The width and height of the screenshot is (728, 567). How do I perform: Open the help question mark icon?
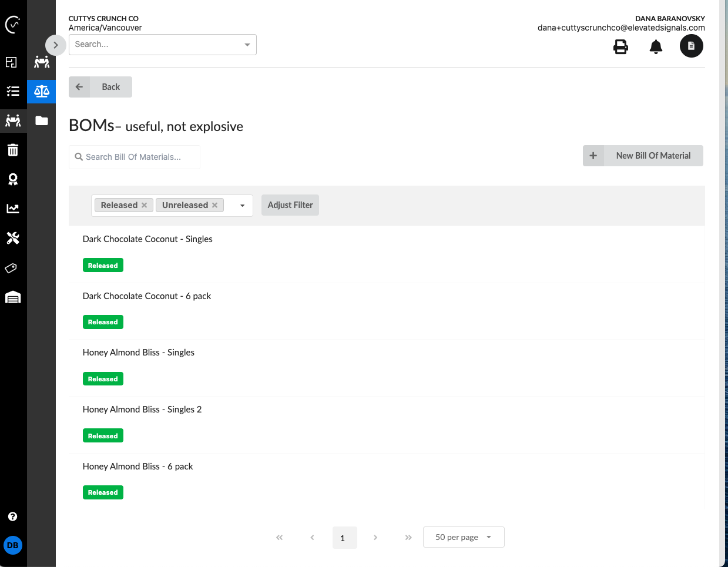coord(13,516)
